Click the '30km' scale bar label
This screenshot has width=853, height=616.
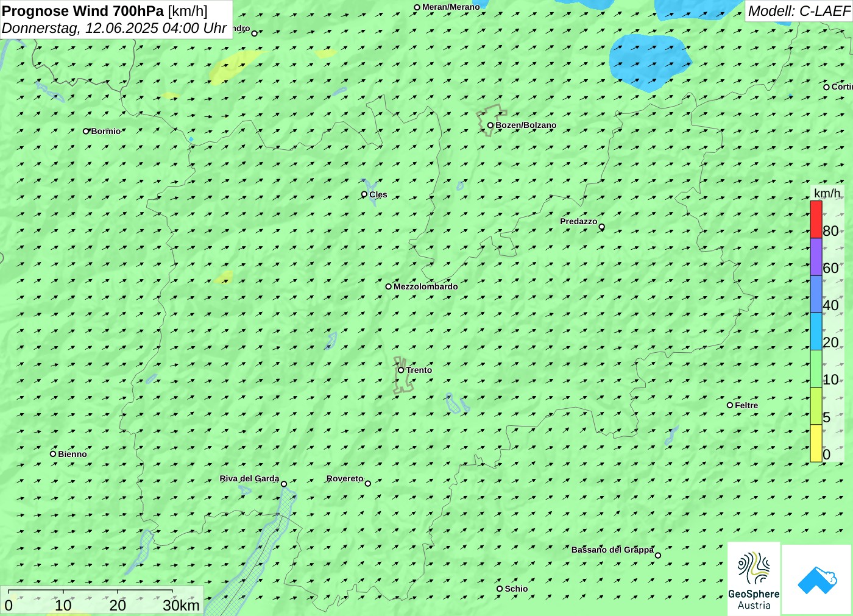tap(181, 605)
